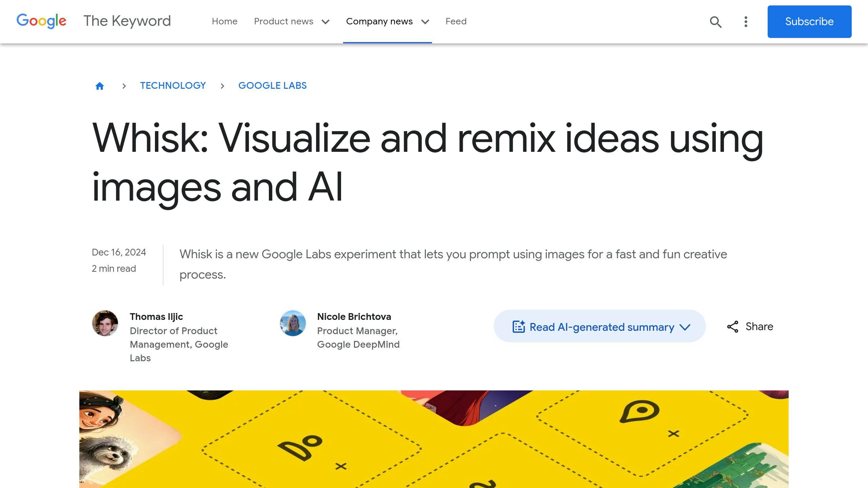Click the AI summary sparkle icon
The height and width of the screenshot is (488, 868).
[x=519, y=327]
